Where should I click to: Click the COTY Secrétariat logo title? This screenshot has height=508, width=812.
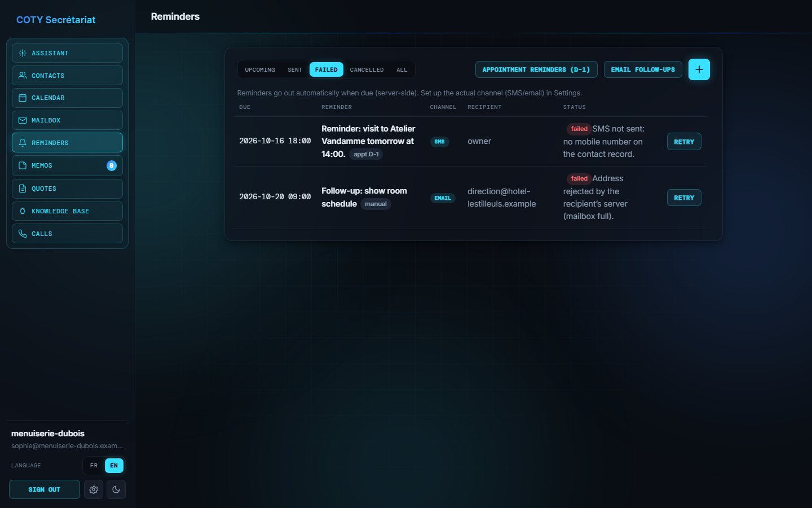[x=56, y=20]
